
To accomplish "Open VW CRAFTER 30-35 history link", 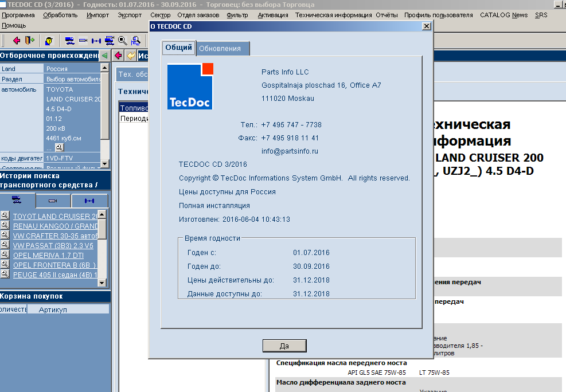I will pos(56,236).
